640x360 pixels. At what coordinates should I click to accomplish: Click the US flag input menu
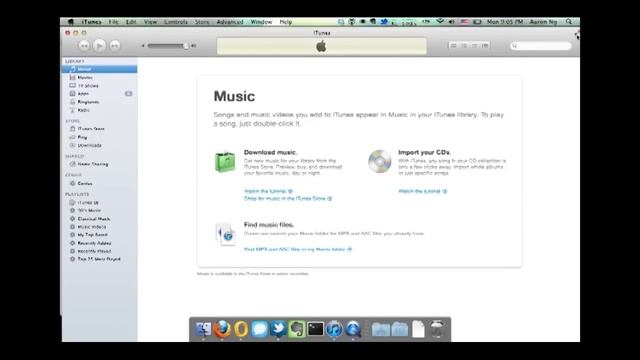(x=464, y=22)
